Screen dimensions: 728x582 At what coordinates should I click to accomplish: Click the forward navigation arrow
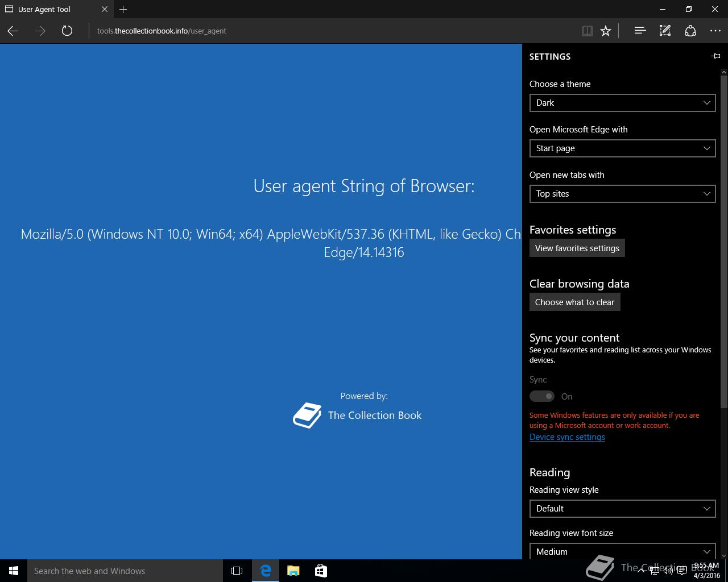[x=40, y=31]
